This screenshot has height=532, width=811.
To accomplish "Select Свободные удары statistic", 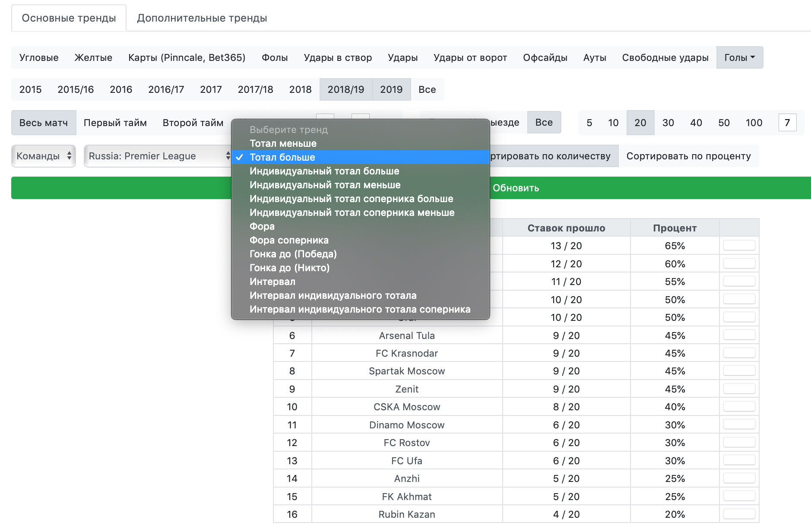I will tap(665, 57).
